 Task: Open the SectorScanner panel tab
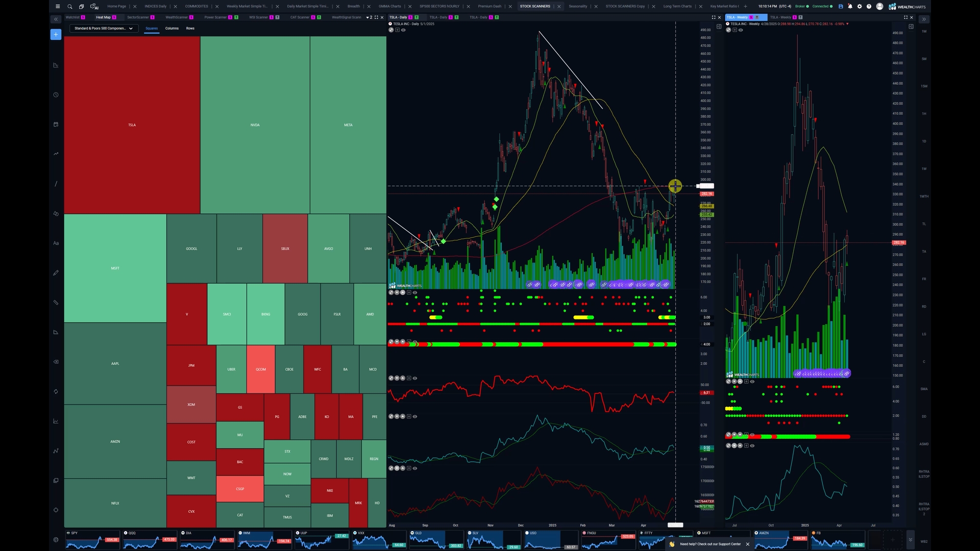[x=138, y=17]
